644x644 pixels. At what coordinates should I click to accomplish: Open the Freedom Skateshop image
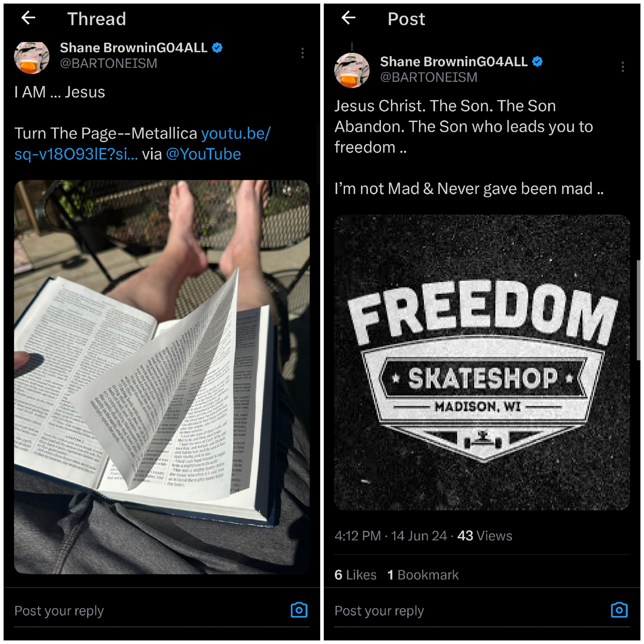[482, 362]
